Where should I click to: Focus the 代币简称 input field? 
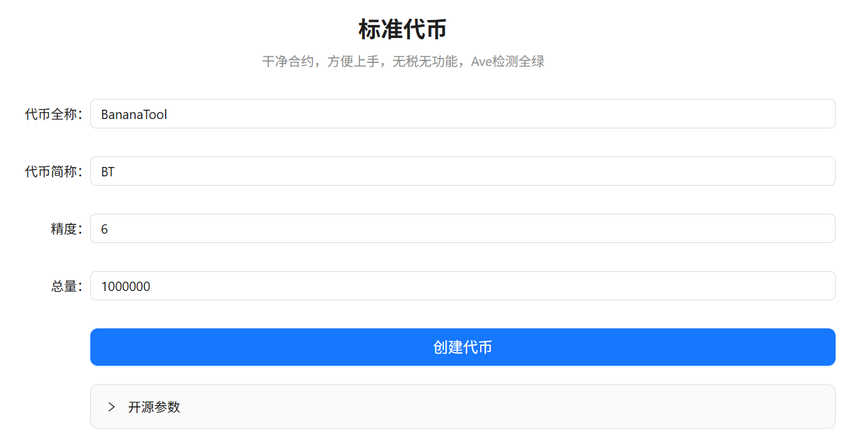tap(462, 171)
